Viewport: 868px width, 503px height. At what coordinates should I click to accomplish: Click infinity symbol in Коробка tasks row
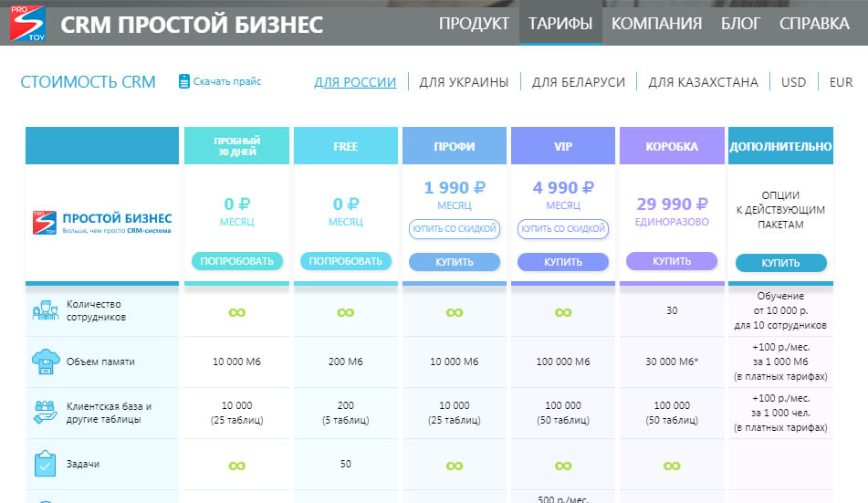click(672, 466)
